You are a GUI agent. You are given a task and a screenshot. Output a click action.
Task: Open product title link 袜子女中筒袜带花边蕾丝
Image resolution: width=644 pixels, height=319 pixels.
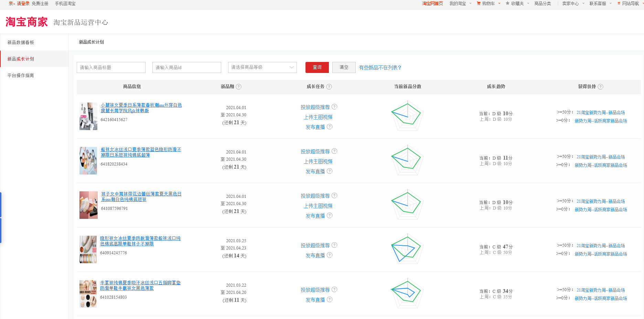(141, 196)
